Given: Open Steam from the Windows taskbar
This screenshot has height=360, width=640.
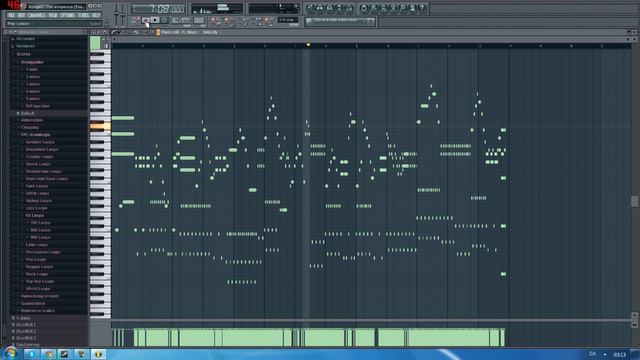Looking at the screenshot, I should click(x=64, y=354).
